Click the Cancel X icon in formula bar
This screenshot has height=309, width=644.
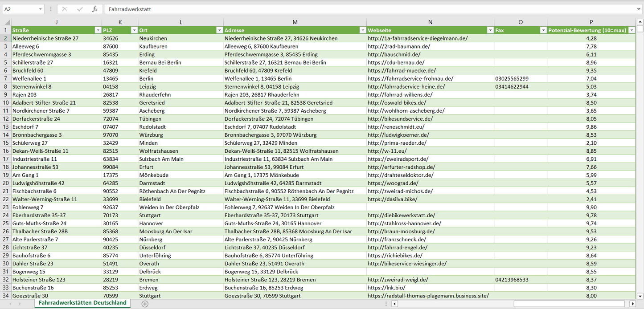point(65,9)
